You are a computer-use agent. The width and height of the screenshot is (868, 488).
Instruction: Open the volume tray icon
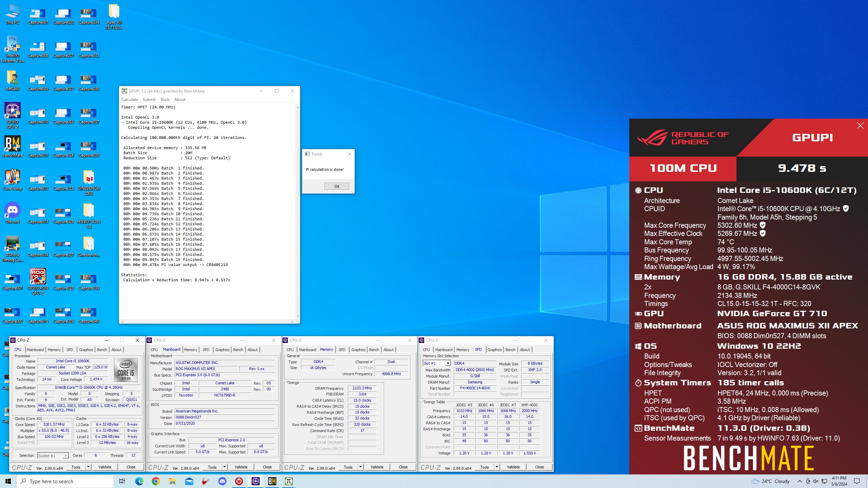coord(816,481)
